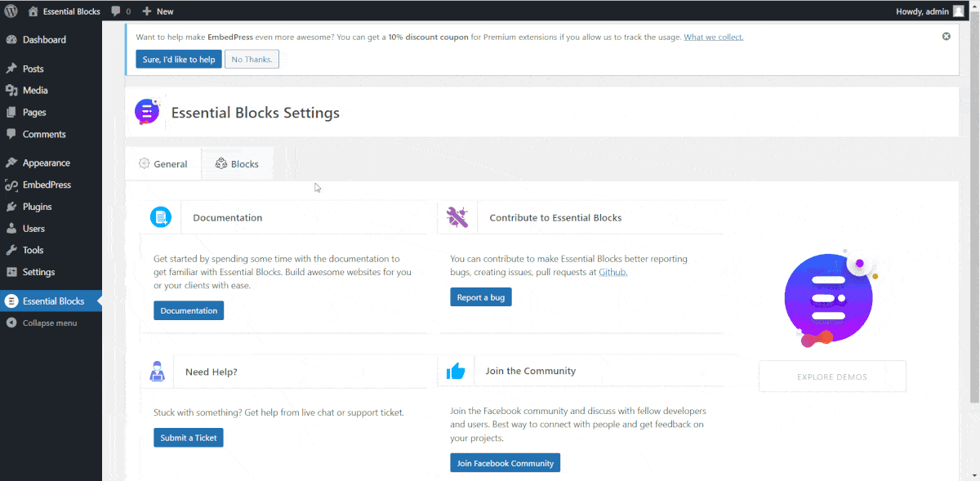Open the What we collect link
The image size is (980, 481).
pos(713,37)
